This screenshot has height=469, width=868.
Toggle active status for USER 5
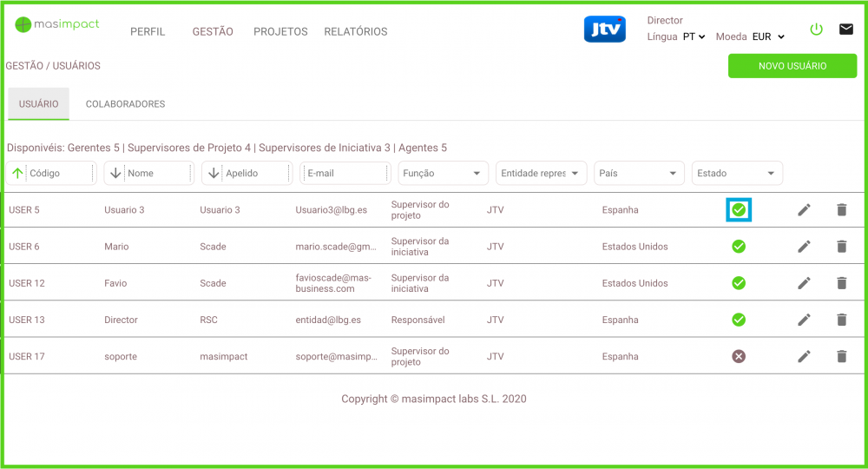(x=739, y=210)
